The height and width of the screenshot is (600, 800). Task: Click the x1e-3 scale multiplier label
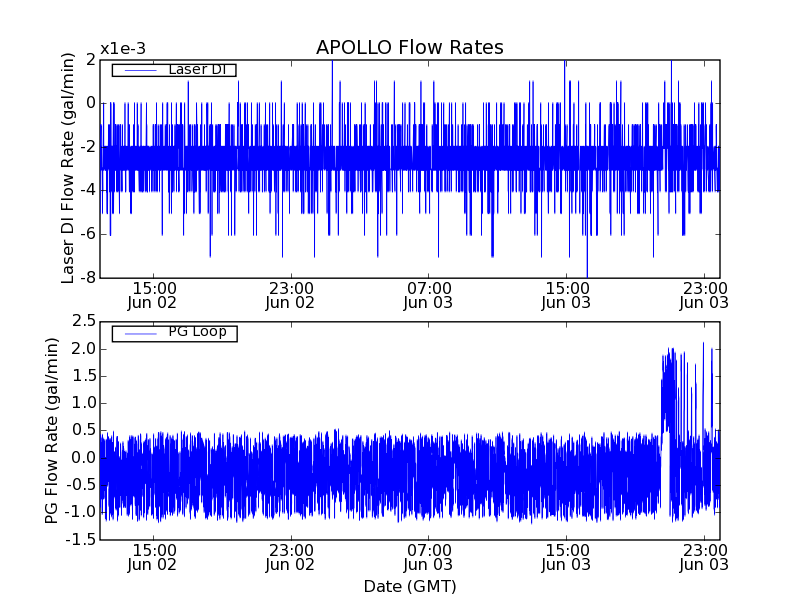(123, 49)
